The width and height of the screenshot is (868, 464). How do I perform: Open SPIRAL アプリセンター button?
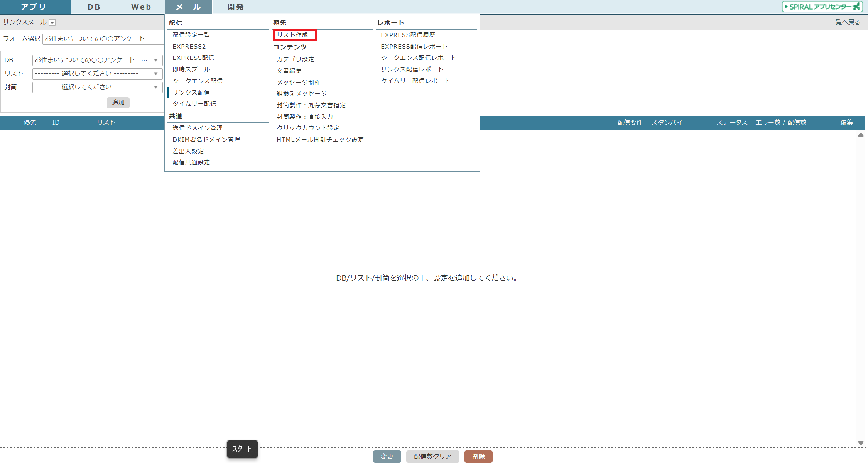[822, 7]
